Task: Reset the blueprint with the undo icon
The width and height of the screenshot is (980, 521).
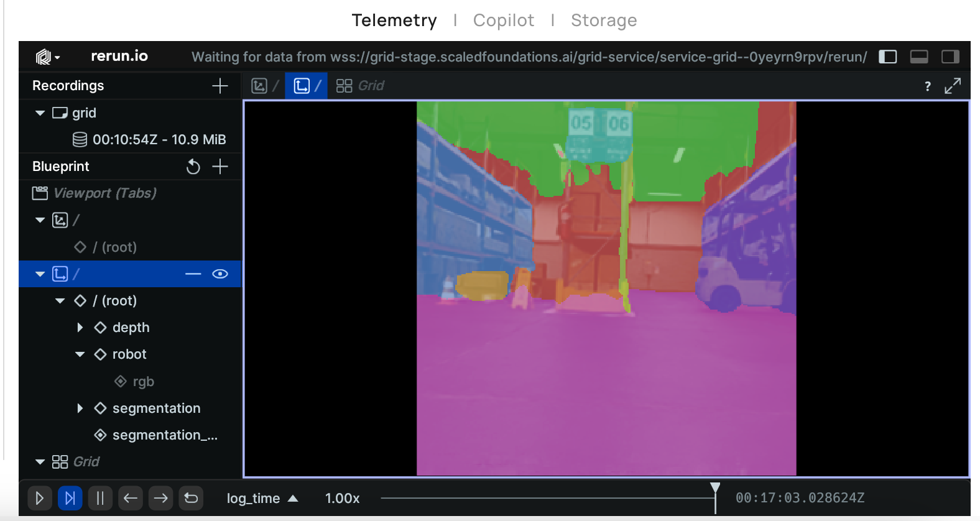Action: tap(193, 167)
